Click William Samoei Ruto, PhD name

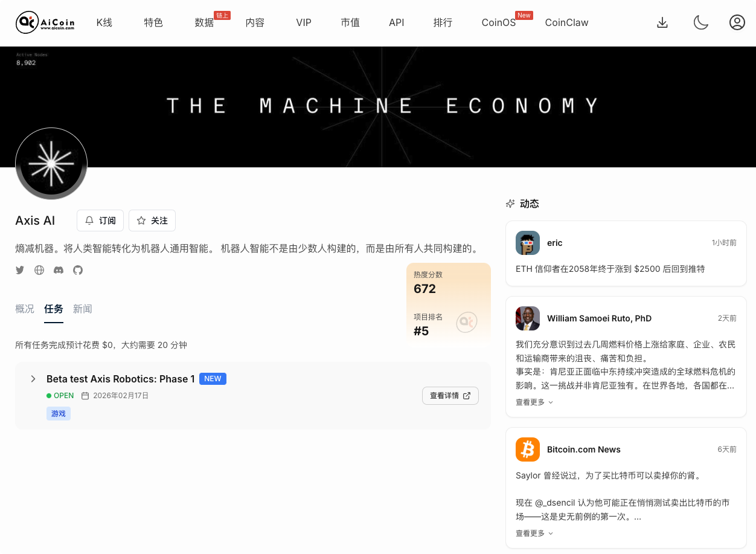(x=599, y=318)
